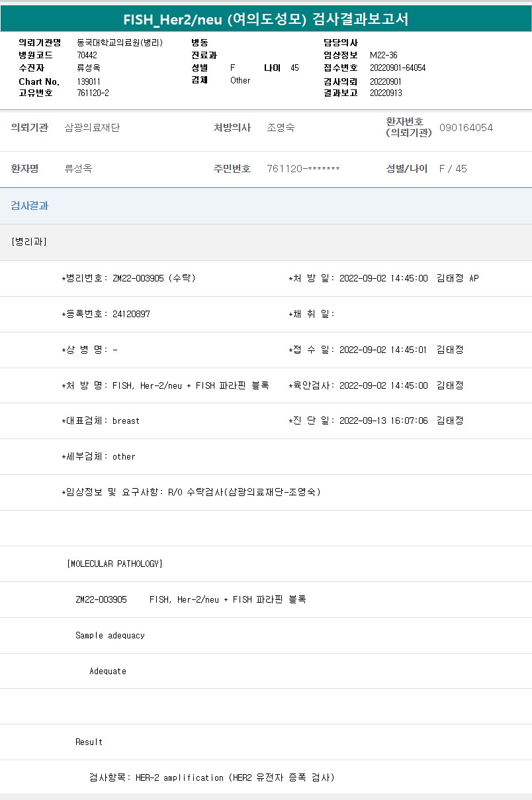Click the '*병리번호: ZM22-003905 (수탁)' line
This screenshot has width=532, height=800.
point(128,278)
